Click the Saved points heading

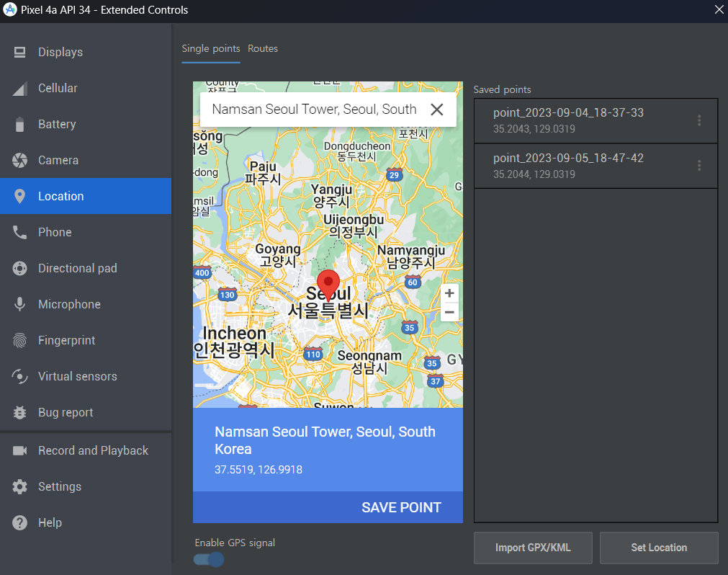coord(502,89)
